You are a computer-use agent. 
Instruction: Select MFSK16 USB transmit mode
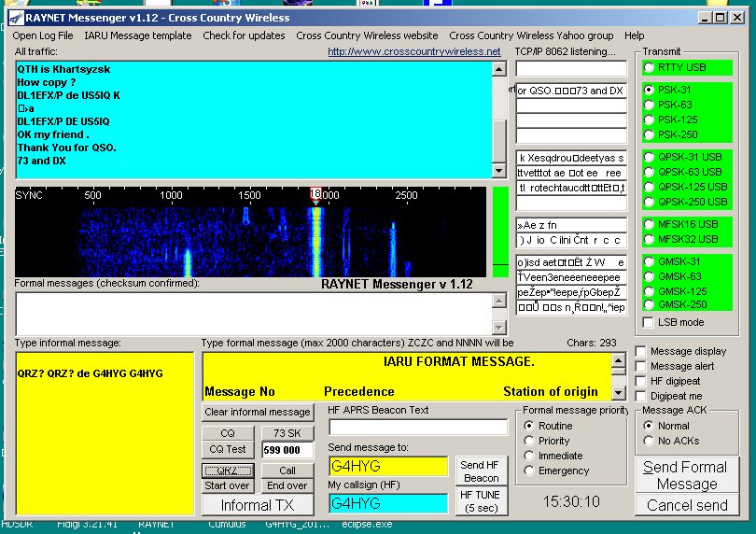tap(650, 224)
